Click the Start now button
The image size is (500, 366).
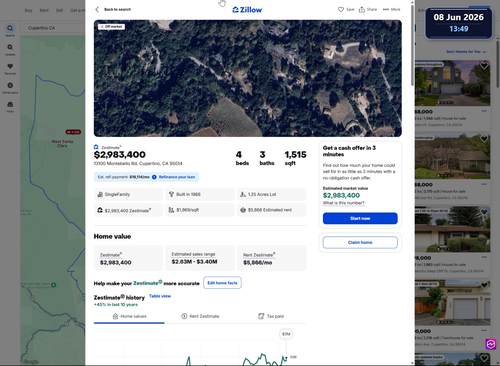point(360,218)
